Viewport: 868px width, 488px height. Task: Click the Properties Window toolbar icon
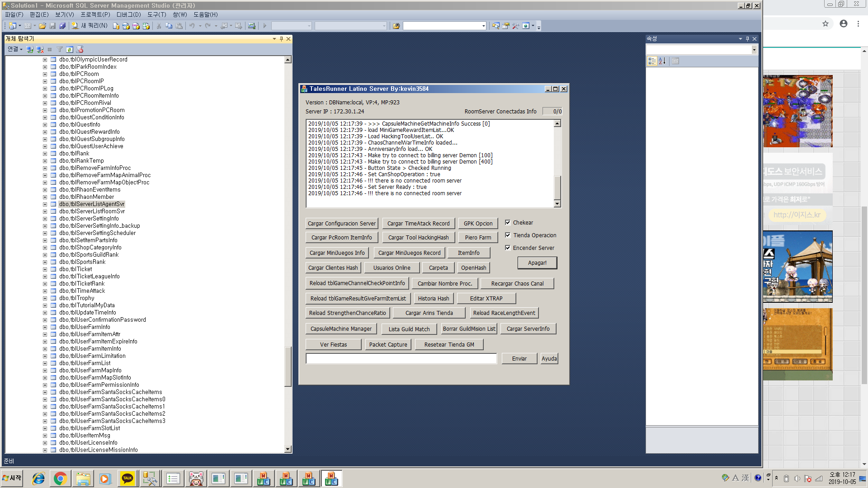coord(506,26)
